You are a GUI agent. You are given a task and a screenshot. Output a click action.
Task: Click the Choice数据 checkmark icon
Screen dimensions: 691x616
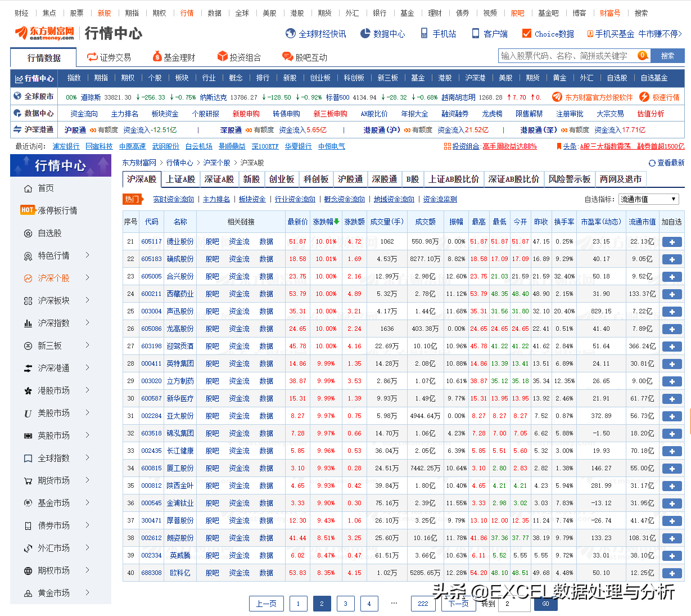point(527,34)
